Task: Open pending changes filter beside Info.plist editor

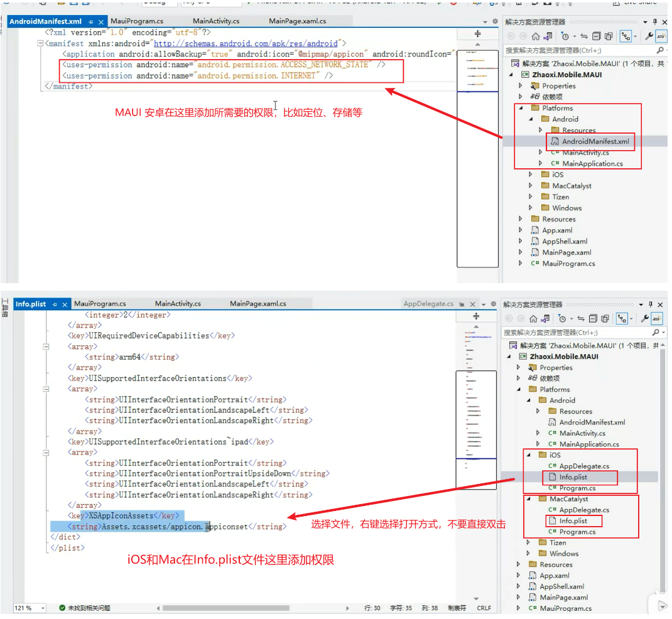Action: [562, 319]
